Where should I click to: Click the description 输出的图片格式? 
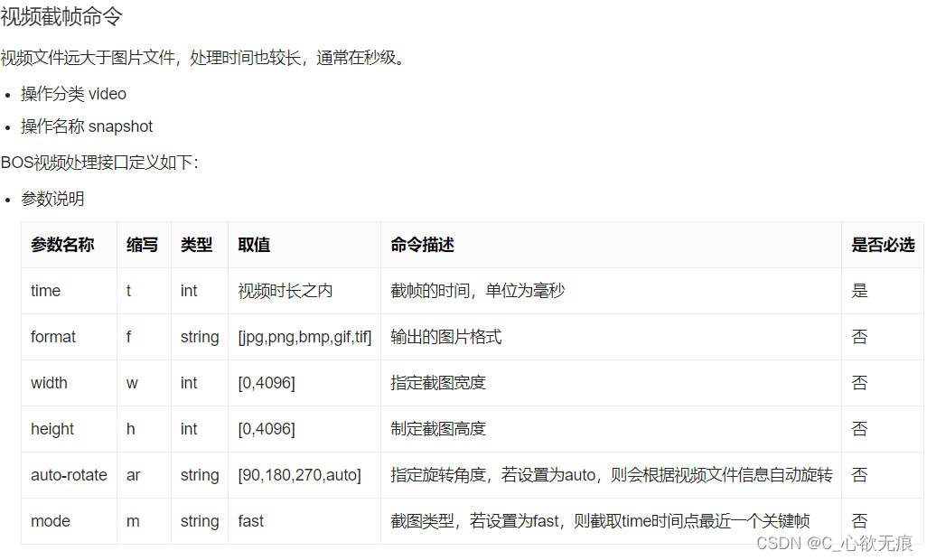coord(445,337)
